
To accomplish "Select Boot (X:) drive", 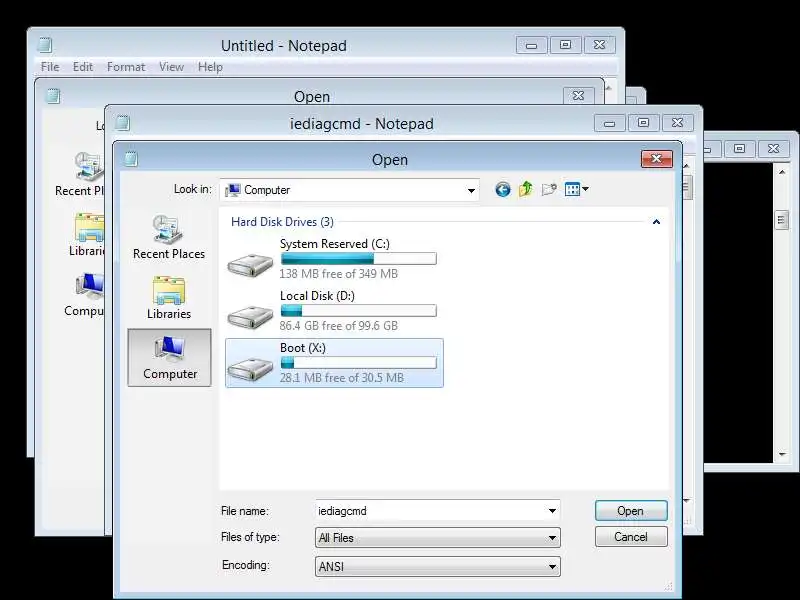I will click(x=334, y=363).
